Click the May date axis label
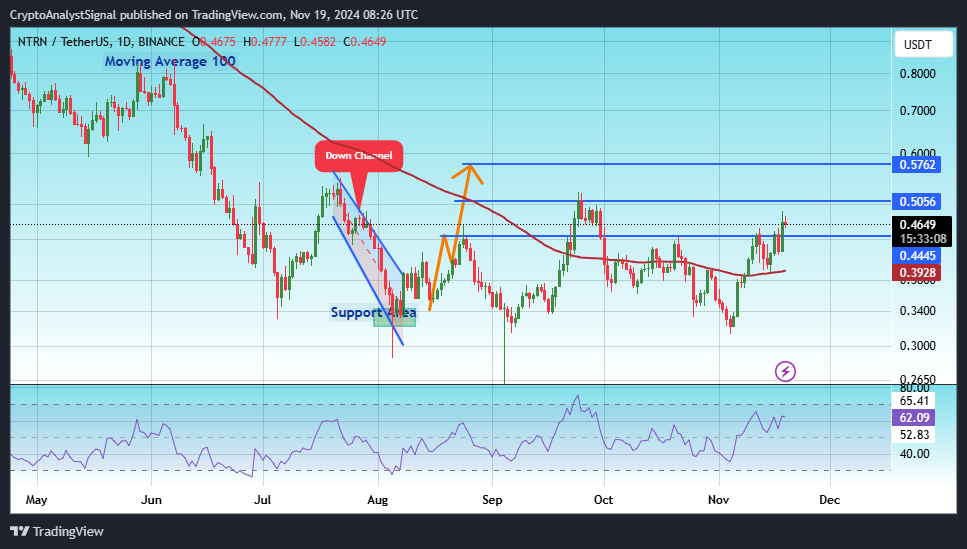 [x=36, y=500]
